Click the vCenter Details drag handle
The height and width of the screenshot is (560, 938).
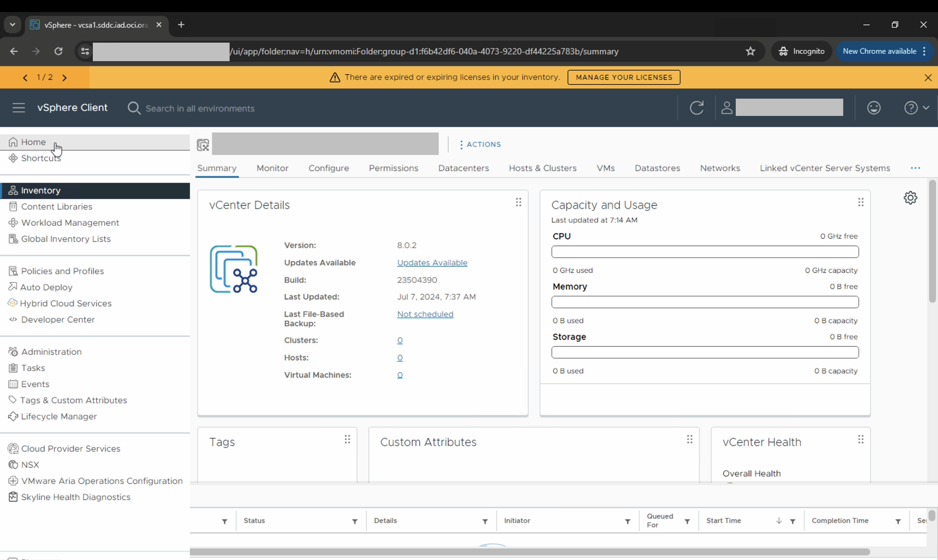[x=518, y=202]
